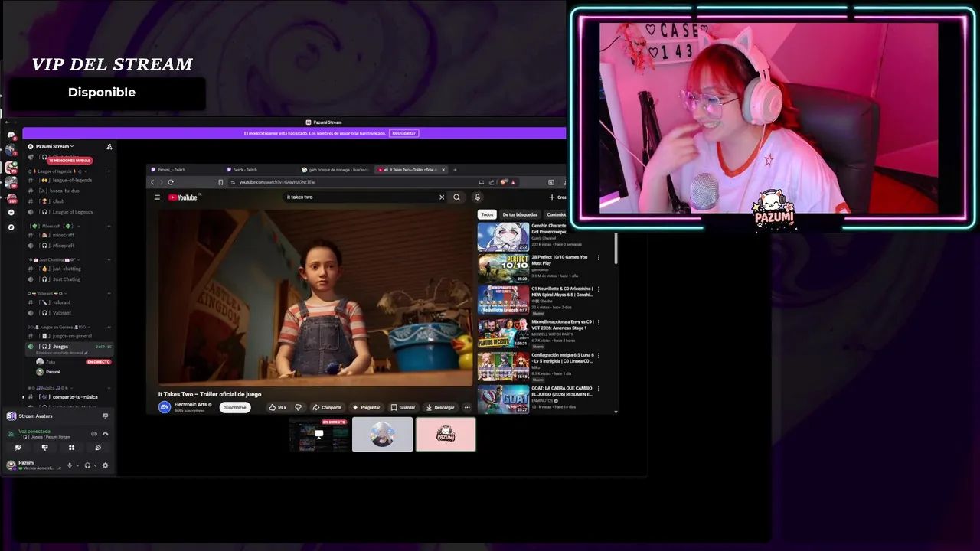The image size is (980, 551).
Task: Open a new browser tab
Action: 455,170
